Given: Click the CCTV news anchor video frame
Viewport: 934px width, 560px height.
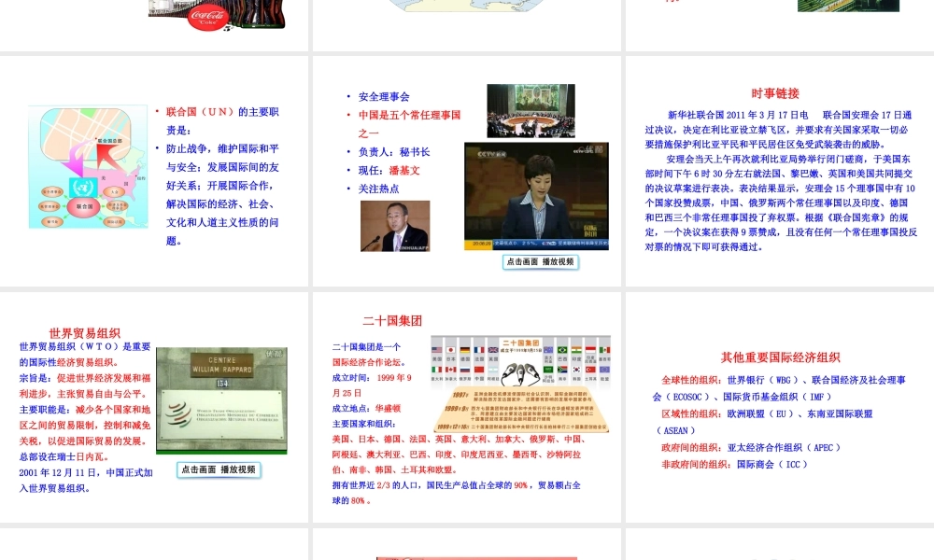Looking at the screenshot, I should click(537, 196).
